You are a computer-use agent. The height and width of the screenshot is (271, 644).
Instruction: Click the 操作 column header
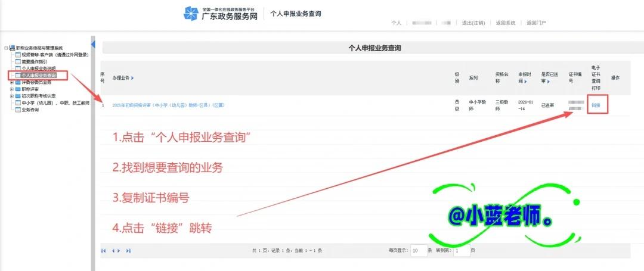(x=615, y=78)
